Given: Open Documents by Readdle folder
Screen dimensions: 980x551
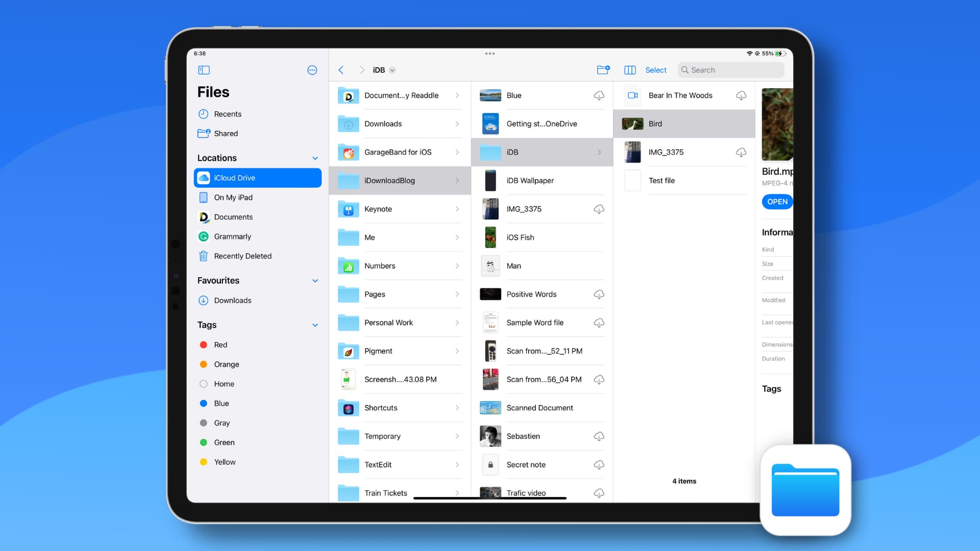Looking at the screenshot, I should click(x=400, y=95).
